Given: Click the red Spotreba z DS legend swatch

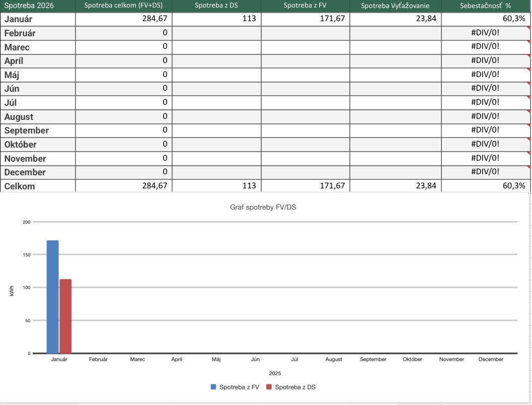Looking at the screenshot, I should (x=269, y=387).
